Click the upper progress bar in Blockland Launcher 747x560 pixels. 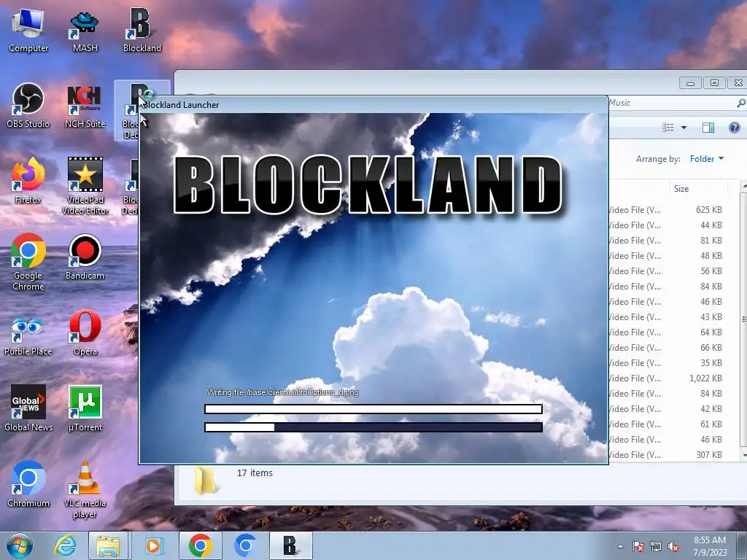(373, 408)
